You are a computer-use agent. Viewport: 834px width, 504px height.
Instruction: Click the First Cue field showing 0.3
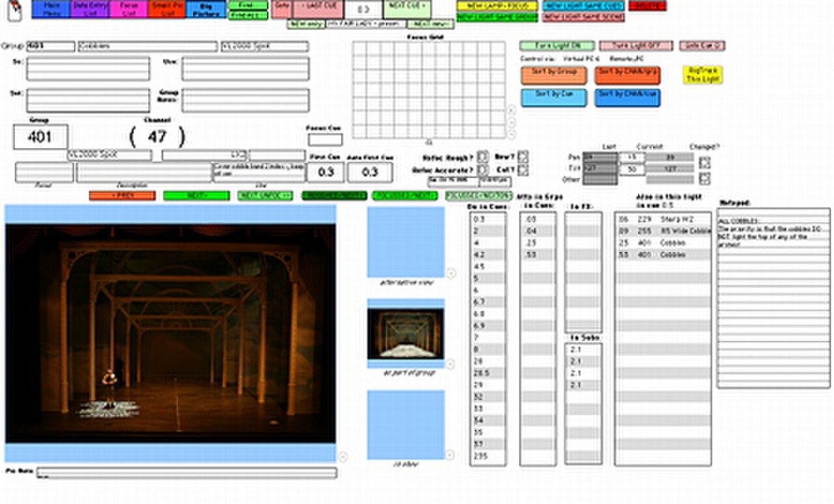[326, 172]
